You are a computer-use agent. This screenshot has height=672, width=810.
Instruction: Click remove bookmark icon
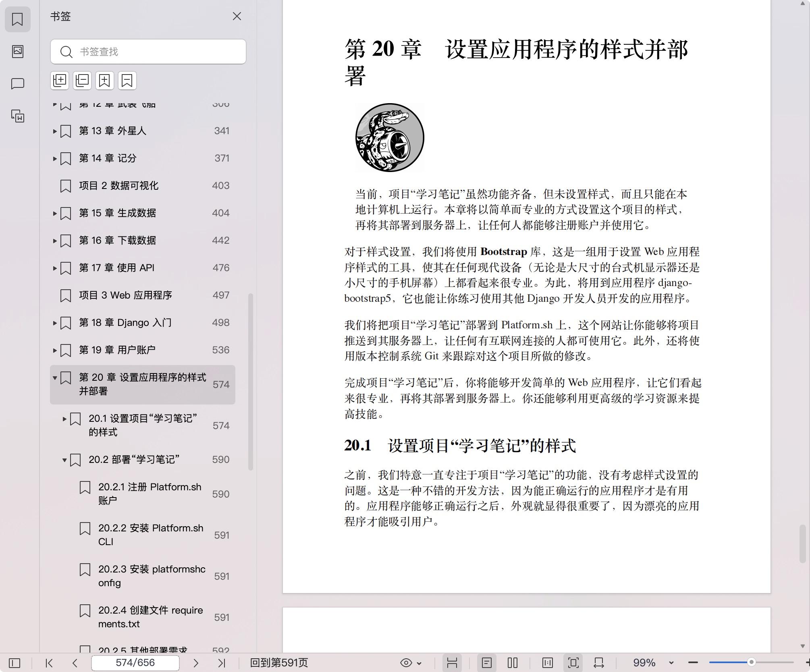coord(127,80)
